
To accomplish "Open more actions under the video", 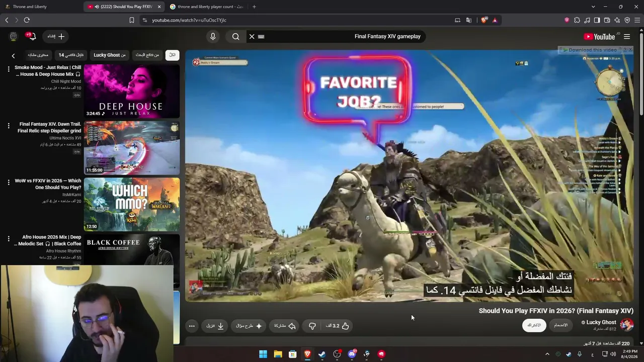I will [192, 326].
